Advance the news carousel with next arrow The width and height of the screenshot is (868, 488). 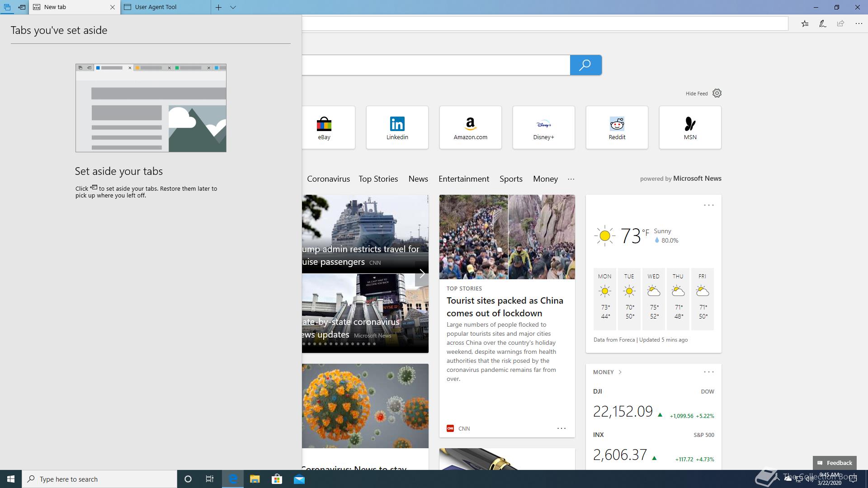point(422,273)
